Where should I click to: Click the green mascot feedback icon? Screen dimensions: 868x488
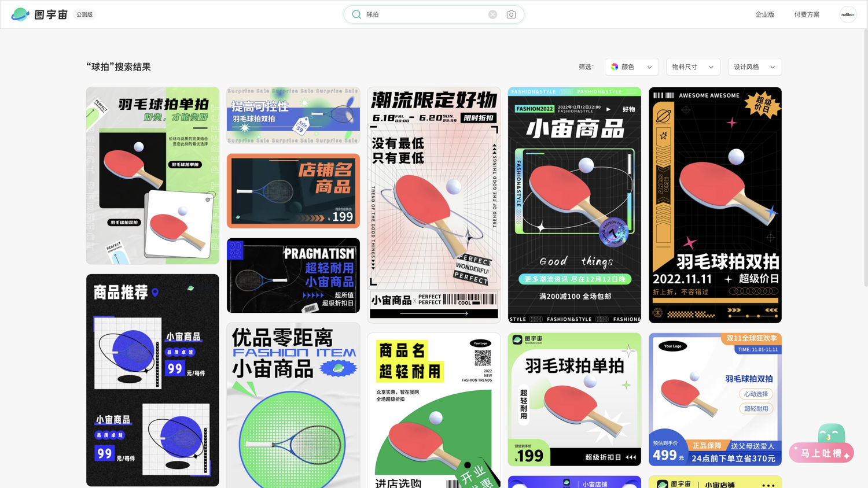832,434
